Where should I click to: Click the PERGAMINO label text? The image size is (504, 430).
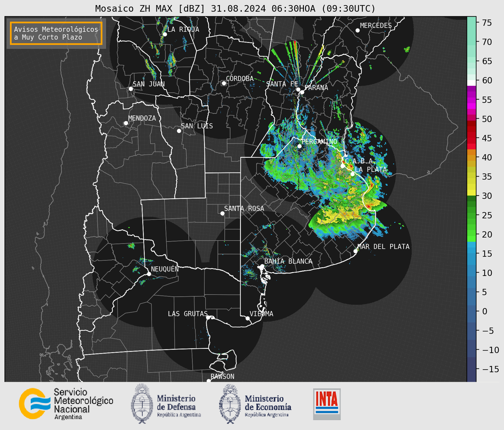pos(319,141)
